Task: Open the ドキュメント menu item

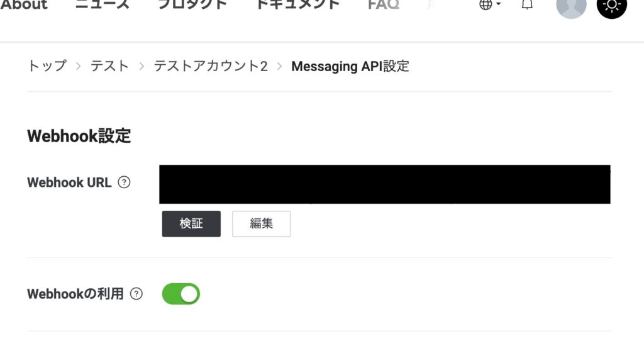Action: click(297, 4)
